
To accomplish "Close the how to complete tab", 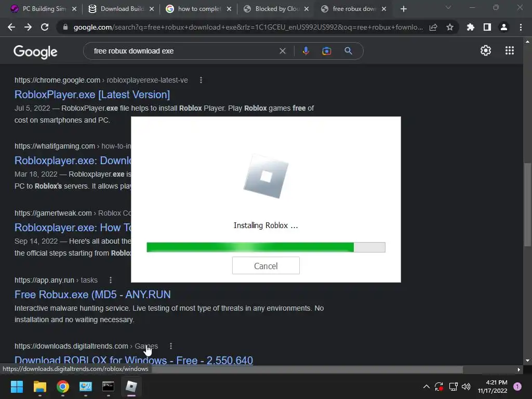I will (229, 9).
